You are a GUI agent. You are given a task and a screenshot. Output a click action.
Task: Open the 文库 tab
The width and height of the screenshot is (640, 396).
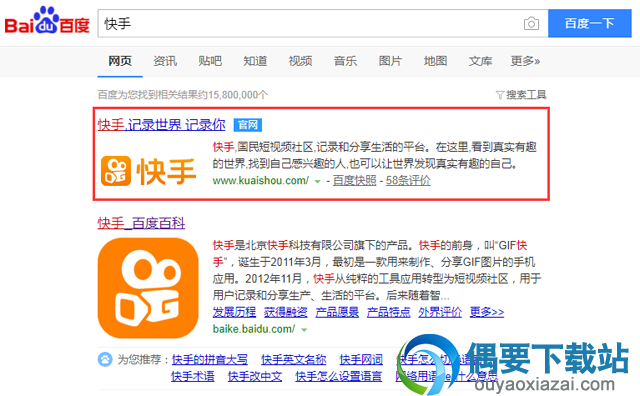(480, 61)
